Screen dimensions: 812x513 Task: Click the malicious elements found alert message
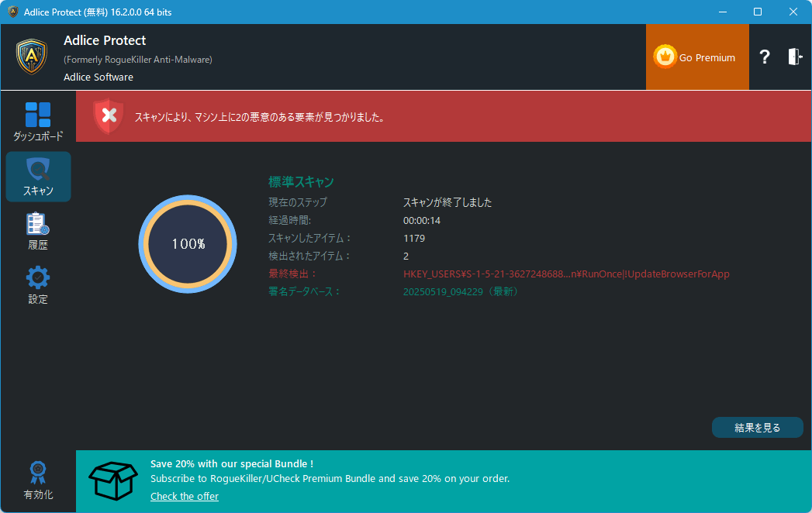[261, 118]
